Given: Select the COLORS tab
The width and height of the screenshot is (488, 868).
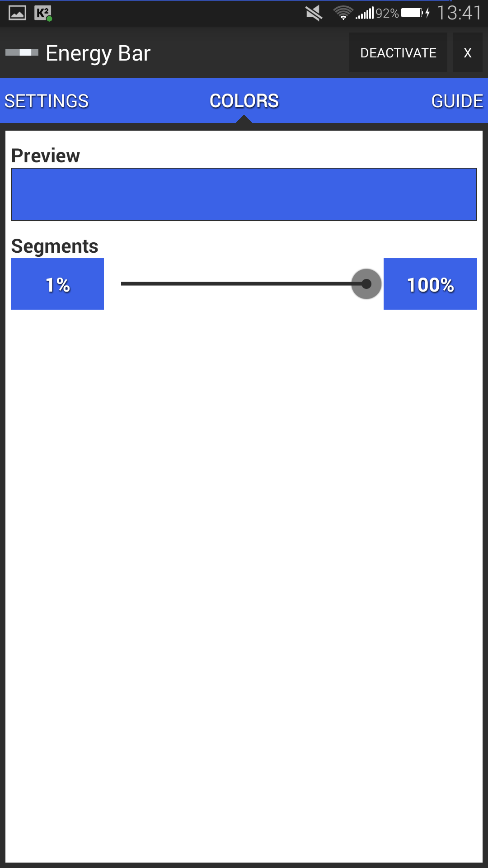Looking at the screenshot, I should (x=244, y=101).
